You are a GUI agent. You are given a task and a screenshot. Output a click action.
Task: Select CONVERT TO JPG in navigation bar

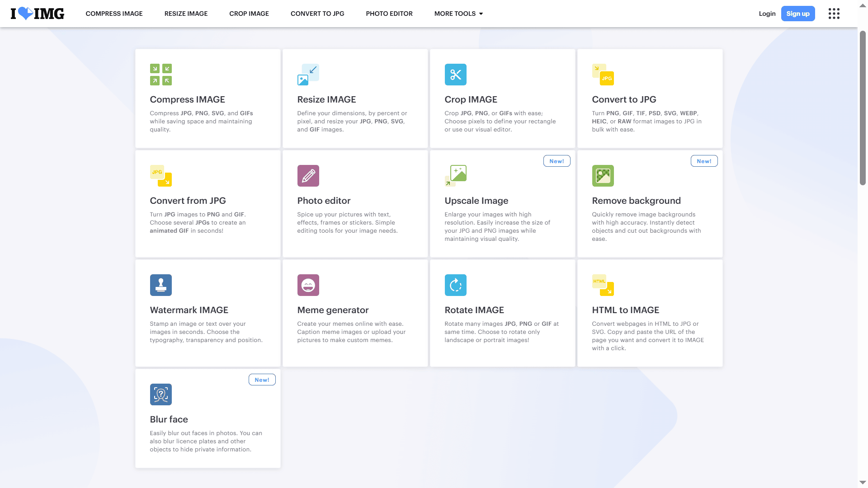click(317, 14)
